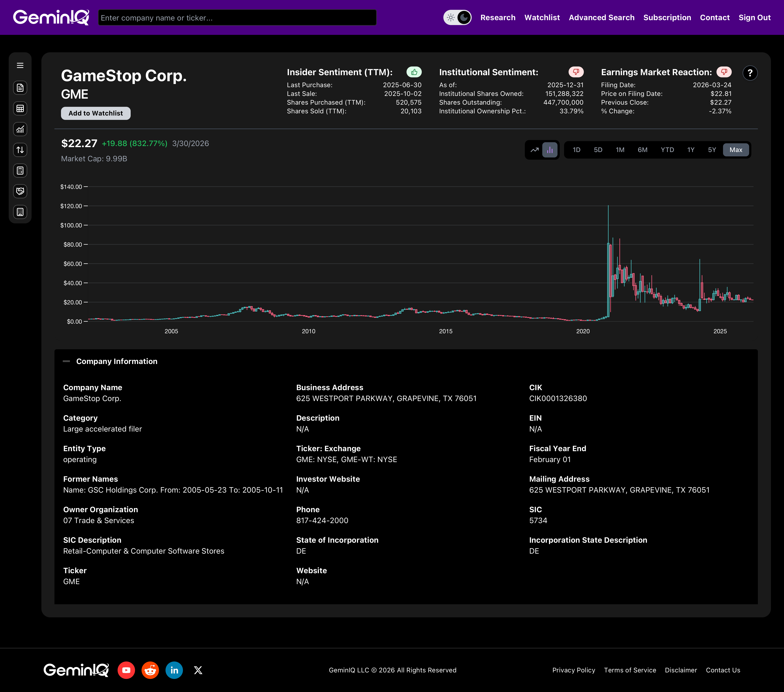
Task: Click Add to Watchlist
Action: coord(95,113)
